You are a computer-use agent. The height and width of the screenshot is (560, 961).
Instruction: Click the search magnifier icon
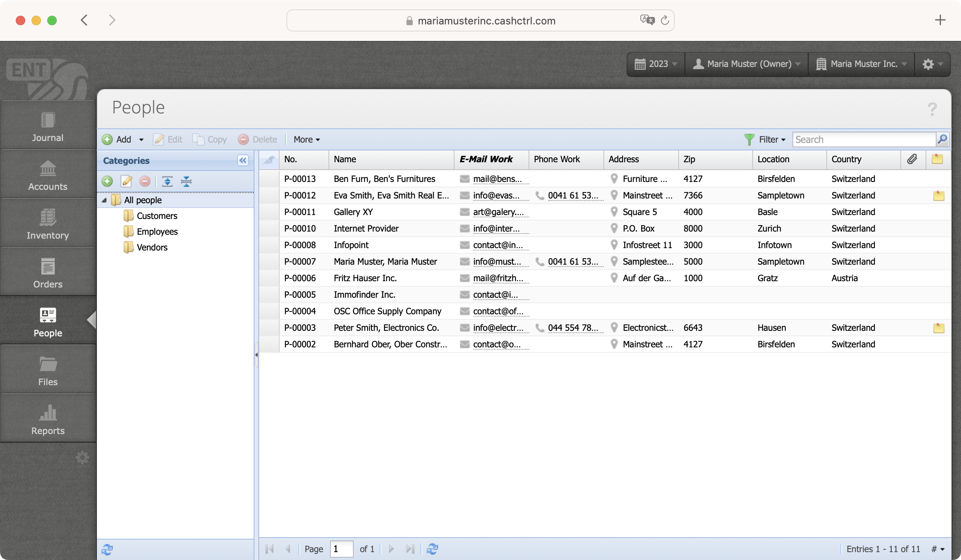click(942, 139)
